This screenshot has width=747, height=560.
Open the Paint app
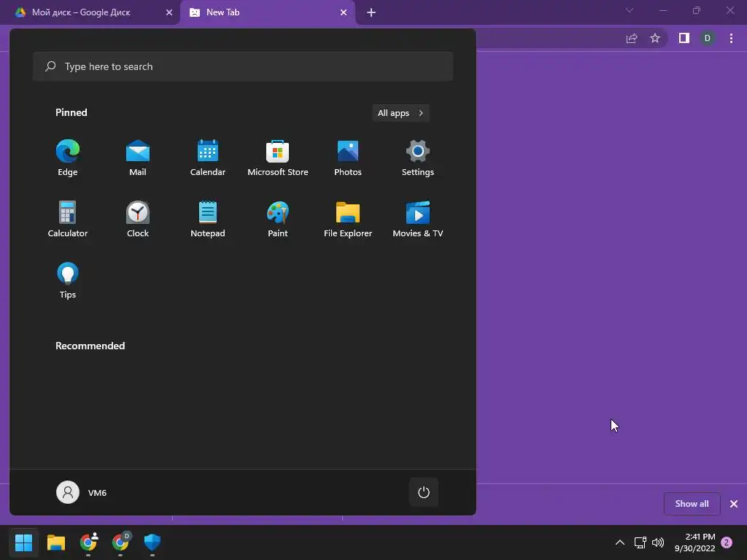coord(278,219)
